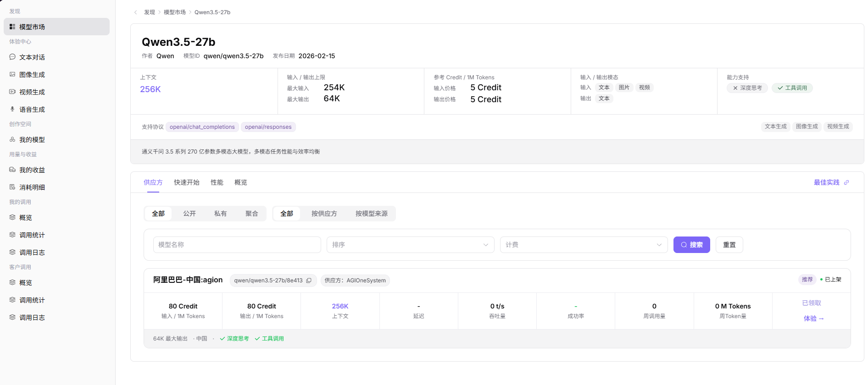The image size is (868, 385).
Task: Filter providers by 聚合
Action: 252,214
